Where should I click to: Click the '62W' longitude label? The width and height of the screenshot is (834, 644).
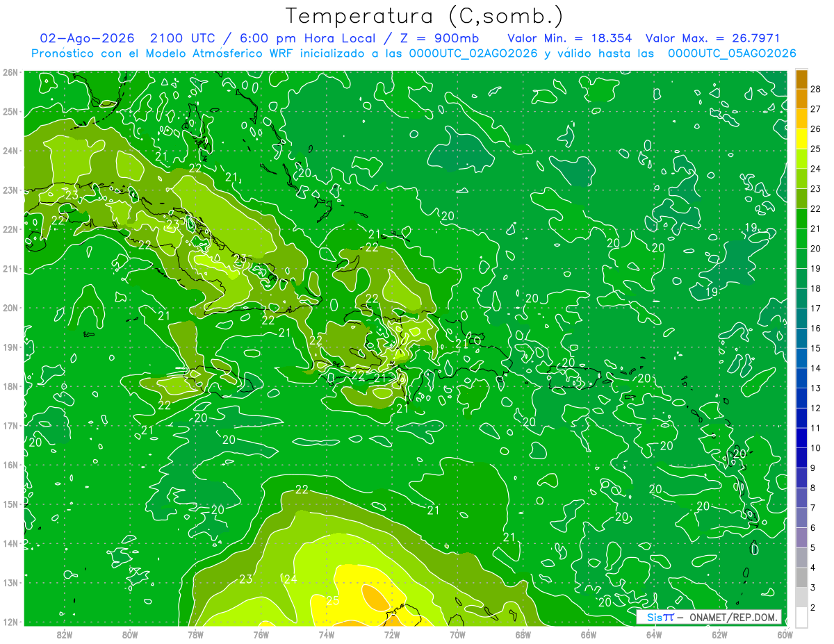pyautogui.click(x=719, y=634)
